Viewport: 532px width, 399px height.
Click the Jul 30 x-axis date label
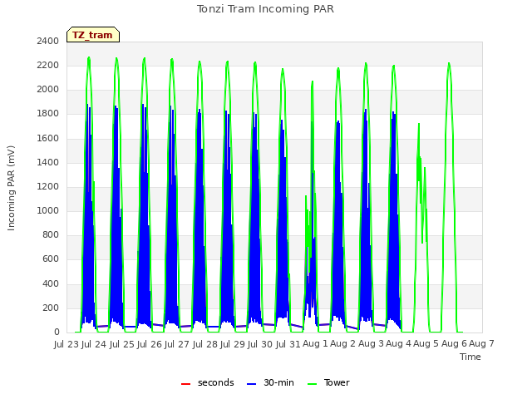click(x=260, y=344)
